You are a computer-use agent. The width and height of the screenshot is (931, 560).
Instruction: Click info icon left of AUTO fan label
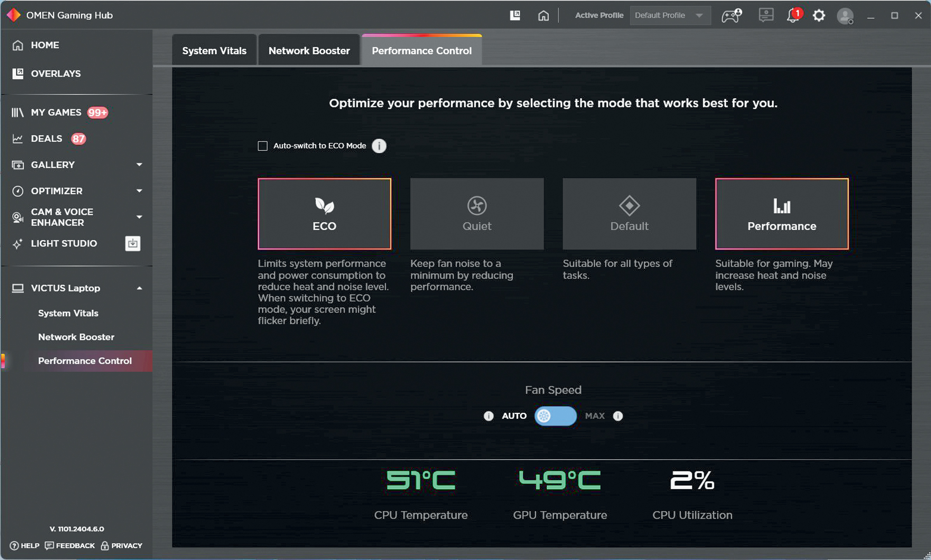(x=488, y=416)
